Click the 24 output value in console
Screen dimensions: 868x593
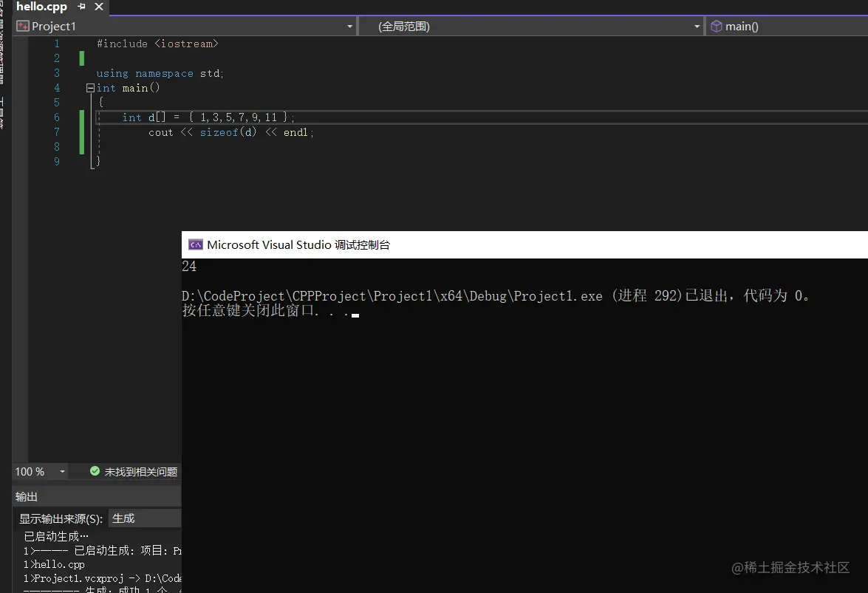(189, 267)
